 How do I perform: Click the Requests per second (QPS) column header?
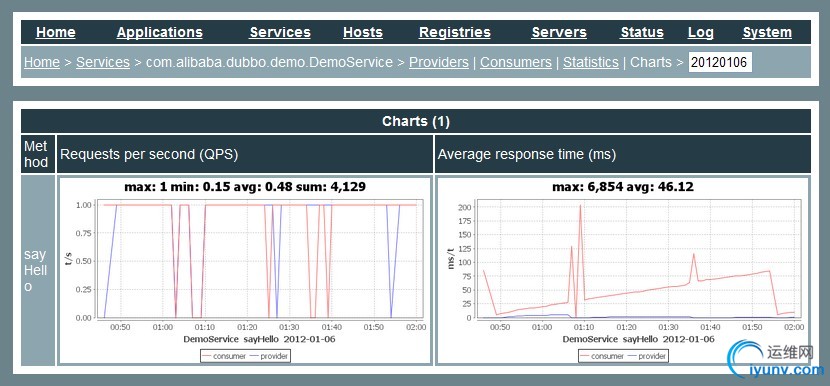point(245,154)
